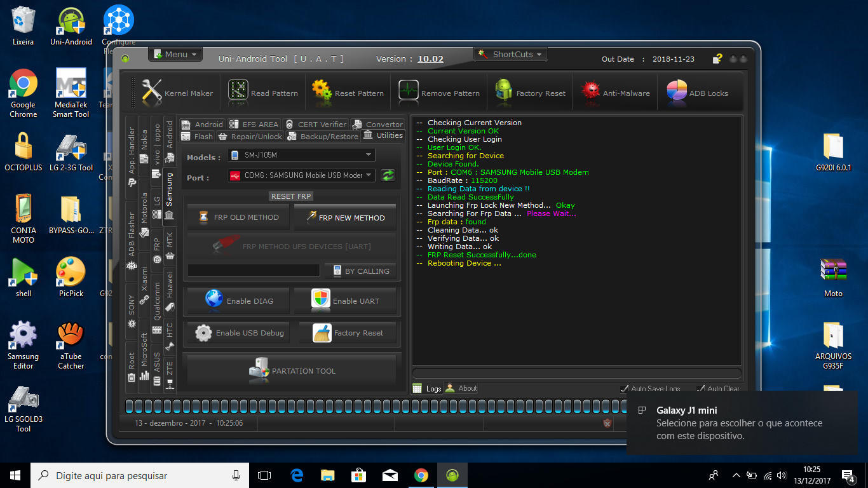Open the Remove Pattern tool
This screenshot has width=868, height=488.
(x=439, y=93)
